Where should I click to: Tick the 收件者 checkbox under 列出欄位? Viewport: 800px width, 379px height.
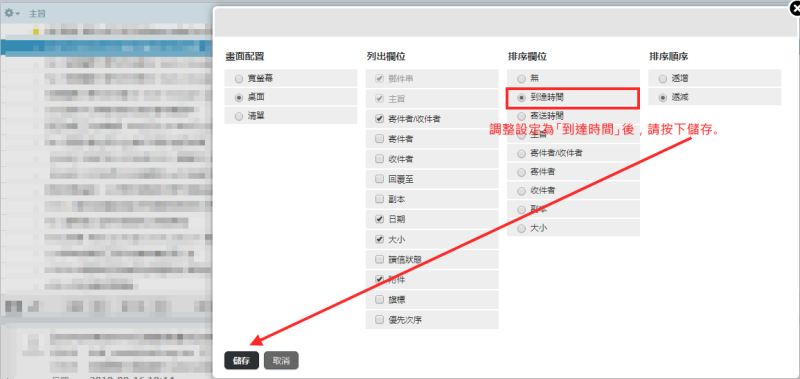(379, 159)
